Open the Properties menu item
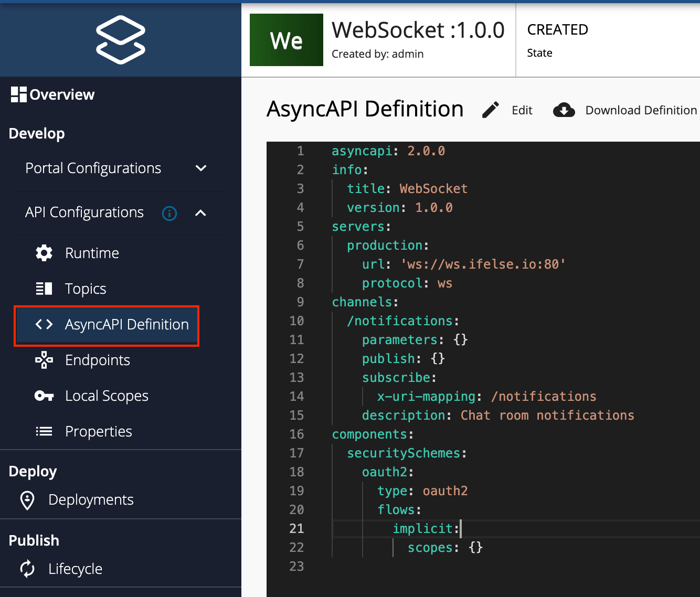 pos(99,431)
